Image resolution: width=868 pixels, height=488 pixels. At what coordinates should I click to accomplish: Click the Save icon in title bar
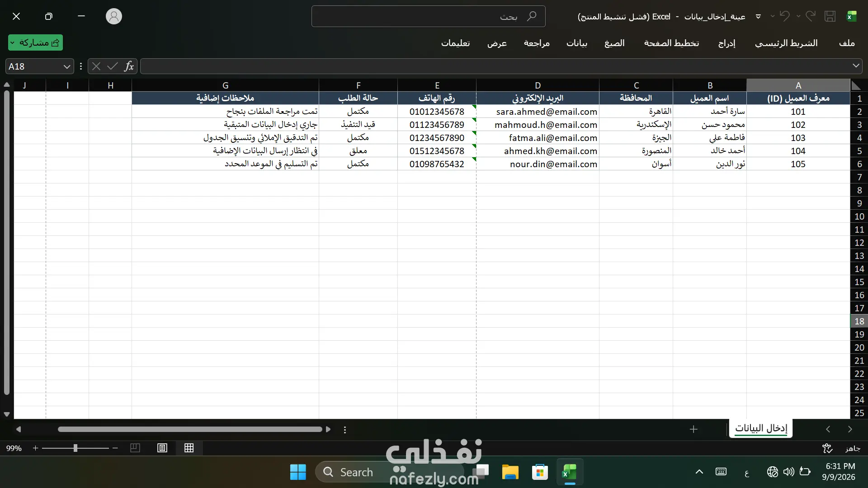click(830, 16)
